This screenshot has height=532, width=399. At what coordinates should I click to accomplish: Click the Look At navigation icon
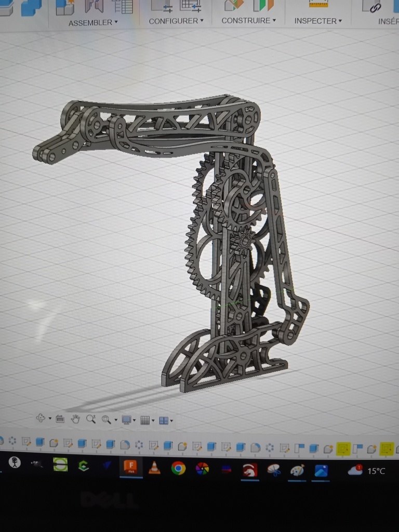click(x=60, y=419)
